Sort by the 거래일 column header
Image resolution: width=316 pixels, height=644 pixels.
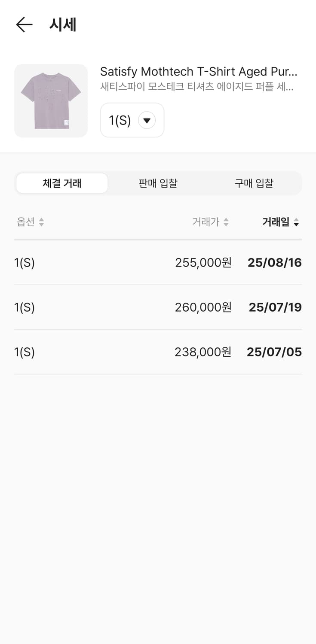point(276,222)
